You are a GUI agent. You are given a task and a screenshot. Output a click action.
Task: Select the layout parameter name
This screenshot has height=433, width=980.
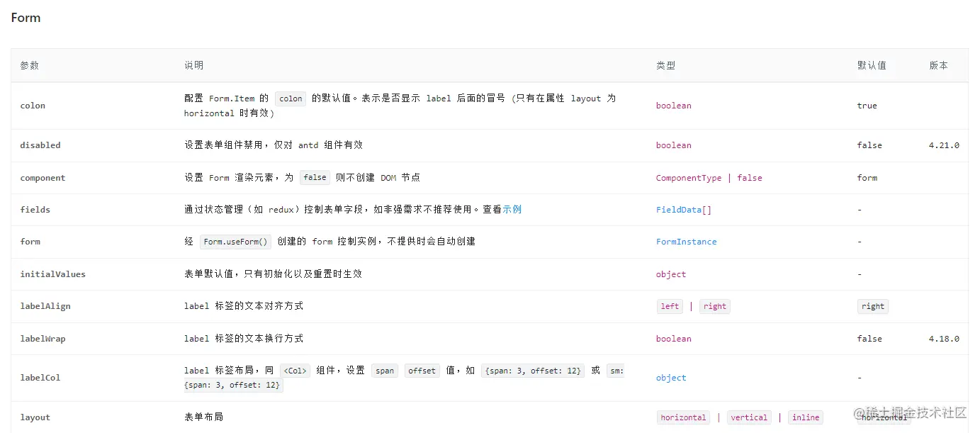[x=35, y=417]
